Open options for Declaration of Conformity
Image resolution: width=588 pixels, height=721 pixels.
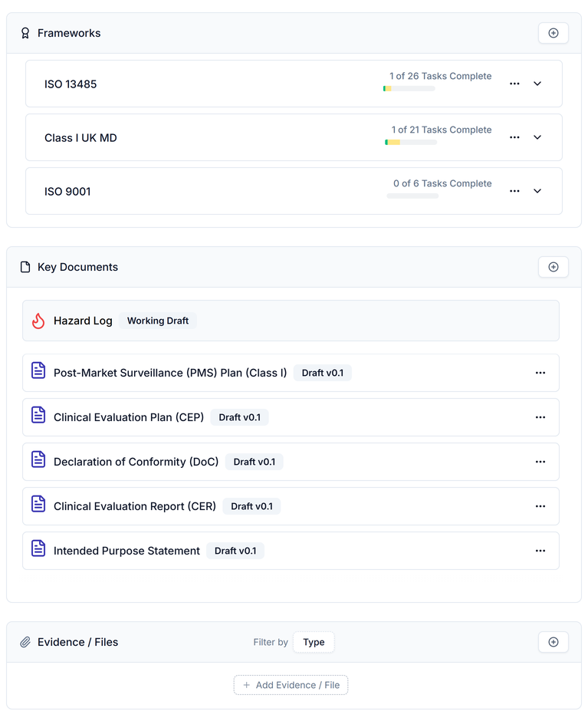(540, 462)
